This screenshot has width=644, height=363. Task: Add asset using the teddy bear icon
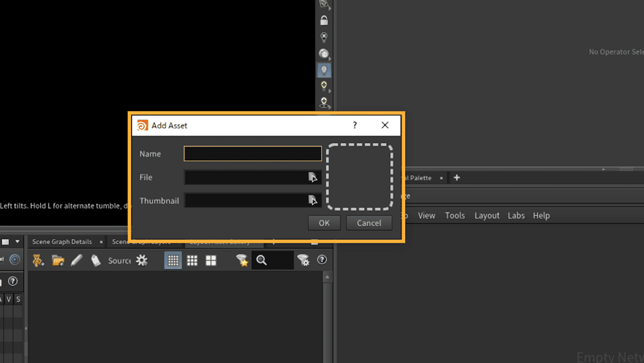[38, 260]
